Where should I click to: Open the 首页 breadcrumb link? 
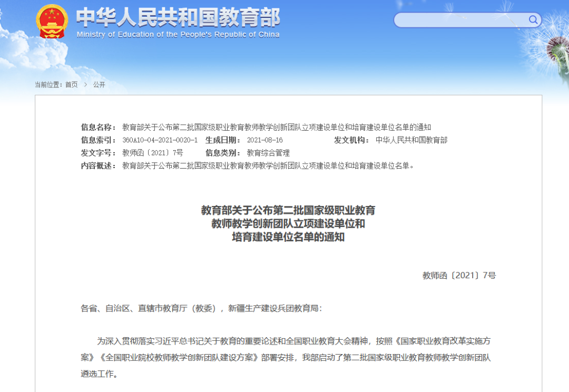(x=72, y=85)
